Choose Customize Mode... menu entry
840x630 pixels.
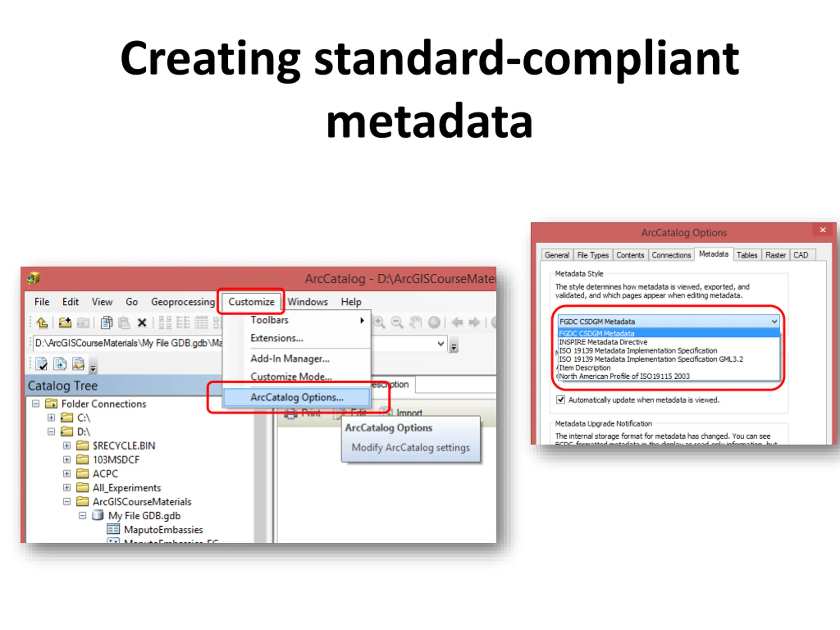tap(297, 376)
